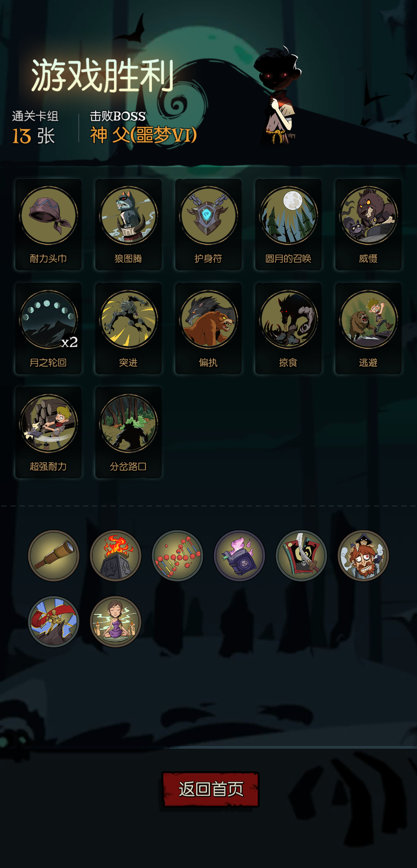Viewport: 417px width, 868px height.
Task: Tap the 护身符 amulet card
Action: [208, 224]
